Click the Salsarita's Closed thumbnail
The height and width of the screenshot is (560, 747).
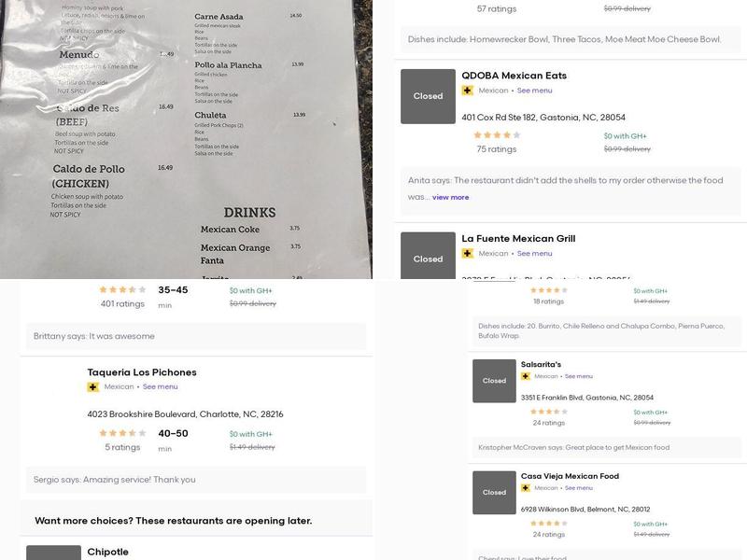point(494,381)
